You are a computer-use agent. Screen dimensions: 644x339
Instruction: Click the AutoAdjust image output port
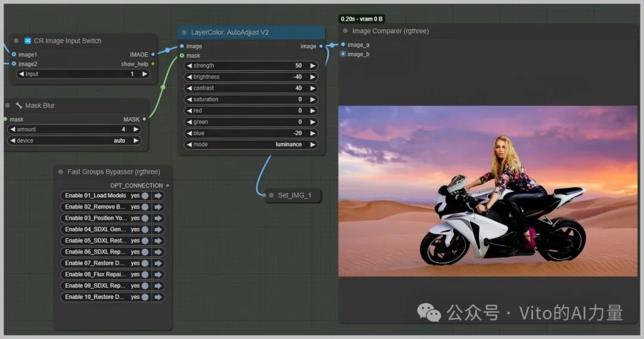(x=321, y=46)
